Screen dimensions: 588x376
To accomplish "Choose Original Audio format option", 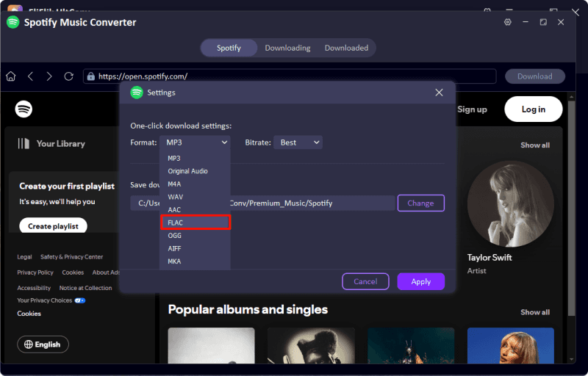I will 188,171.
